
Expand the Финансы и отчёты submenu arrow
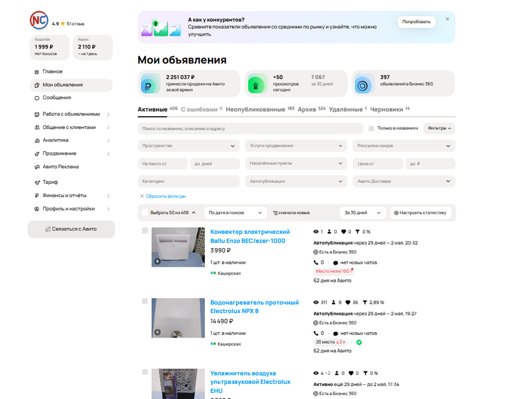pos(108,196)
